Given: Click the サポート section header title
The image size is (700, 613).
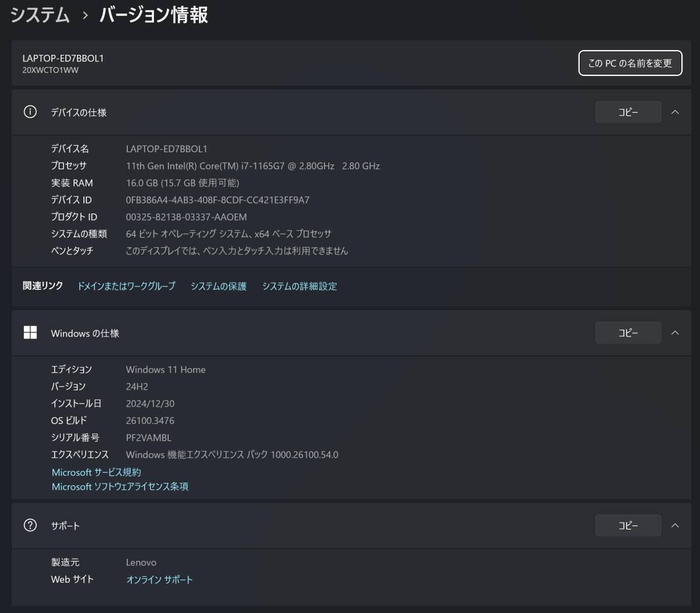Looking at the screenshot, I should [x=65, y=526].
